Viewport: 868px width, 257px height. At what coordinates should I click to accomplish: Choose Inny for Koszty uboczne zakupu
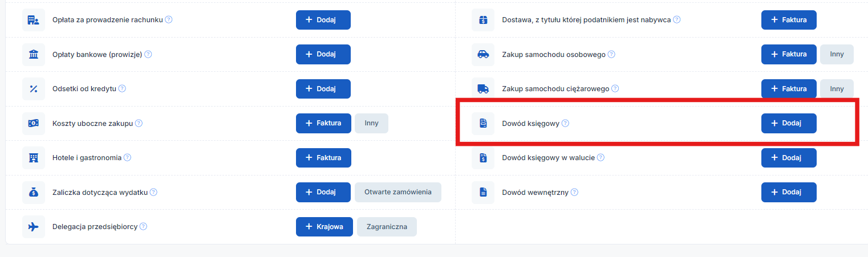pyautogui.click(x=371, y=123)
